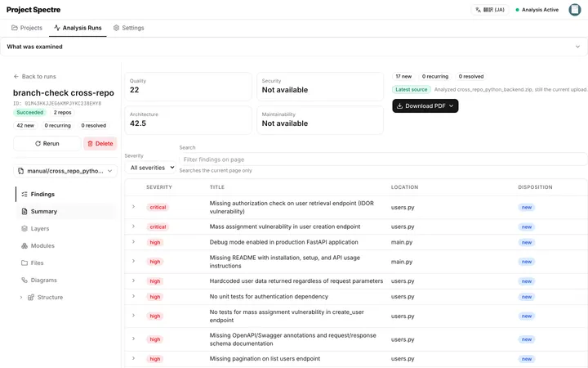Click the Analysis Active status indicator
This screenshot has width=588, height=368.
click(537, 10)
